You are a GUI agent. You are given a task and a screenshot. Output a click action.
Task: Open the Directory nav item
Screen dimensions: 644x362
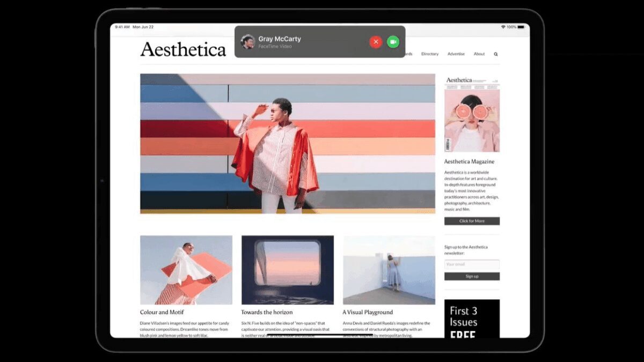coord(430,54)
